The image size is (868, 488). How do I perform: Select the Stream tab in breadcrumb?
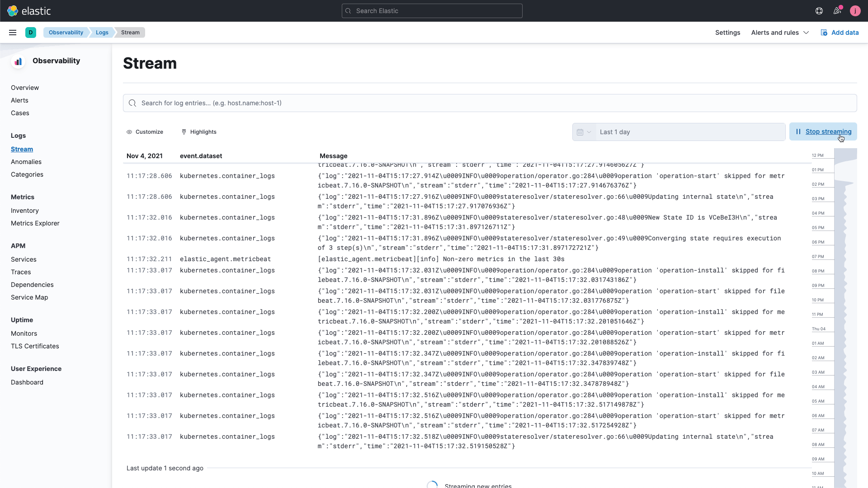131,32
